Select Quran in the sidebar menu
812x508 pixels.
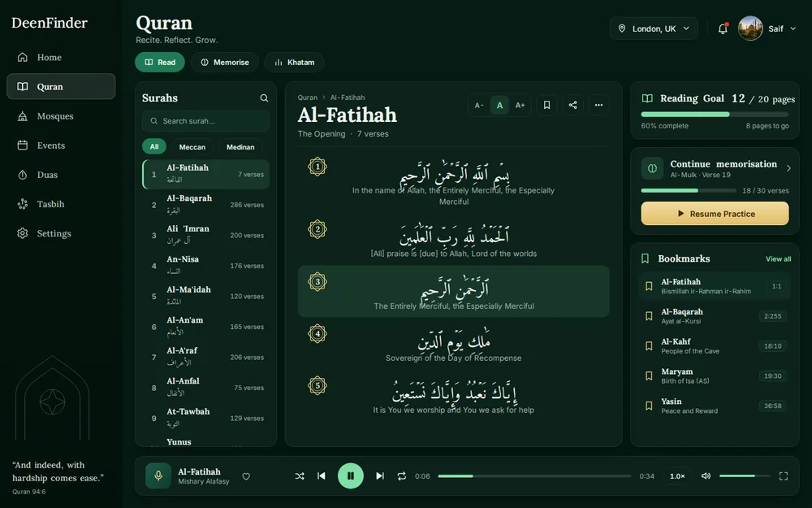click(x=61, y=87)
